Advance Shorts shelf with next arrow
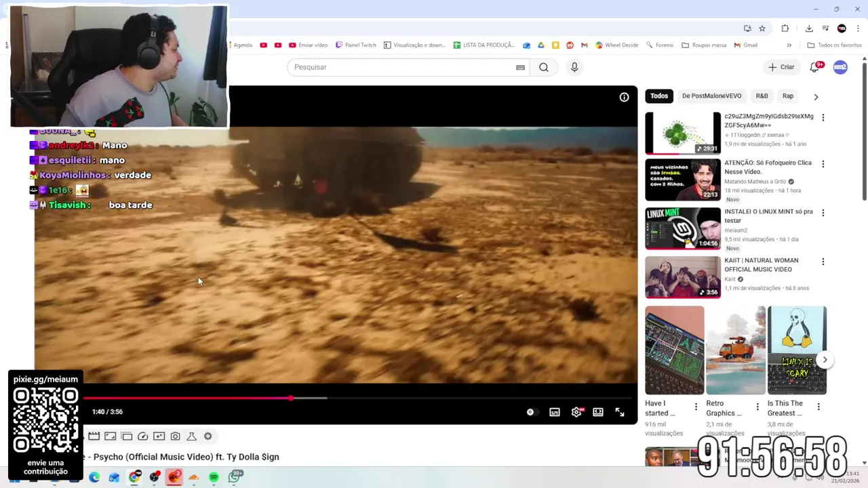868x488 pixels. 825,360
